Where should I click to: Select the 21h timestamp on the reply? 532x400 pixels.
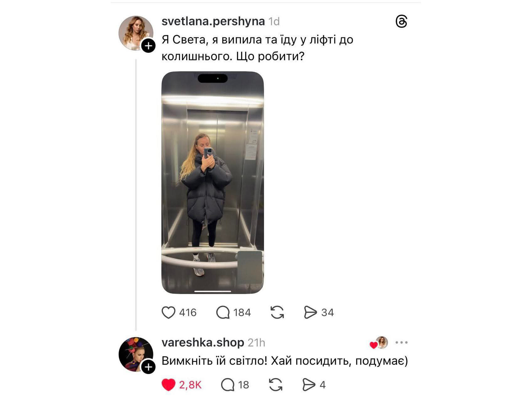pyautogui.click(x=256, y=343)
